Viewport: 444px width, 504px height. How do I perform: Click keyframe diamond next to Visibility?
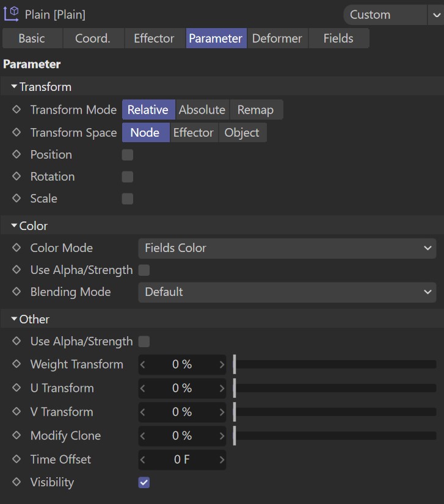tap(16, 483)
